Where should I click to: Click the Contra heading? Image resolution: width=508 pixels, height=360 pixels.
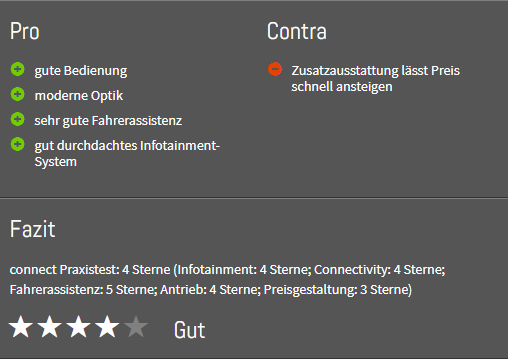click(x=297, y=31)
